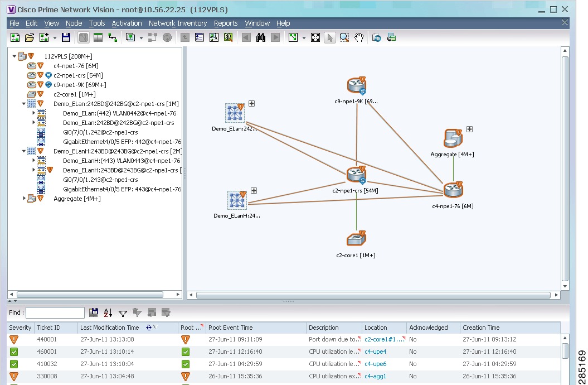The image size is (588, 385).
Task: Select the c9-npe1-9K router on the map
Action: [x=356, y=85]
